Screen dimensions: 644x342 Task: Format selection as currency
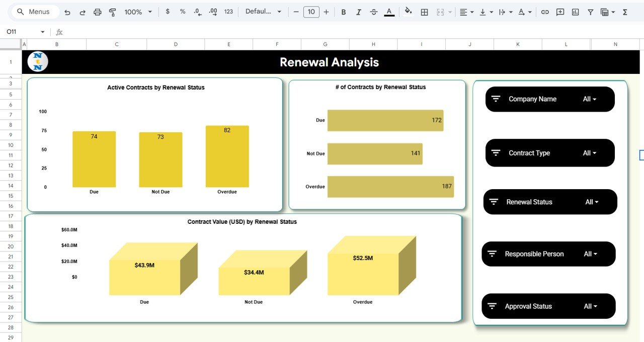pos(168,12)
